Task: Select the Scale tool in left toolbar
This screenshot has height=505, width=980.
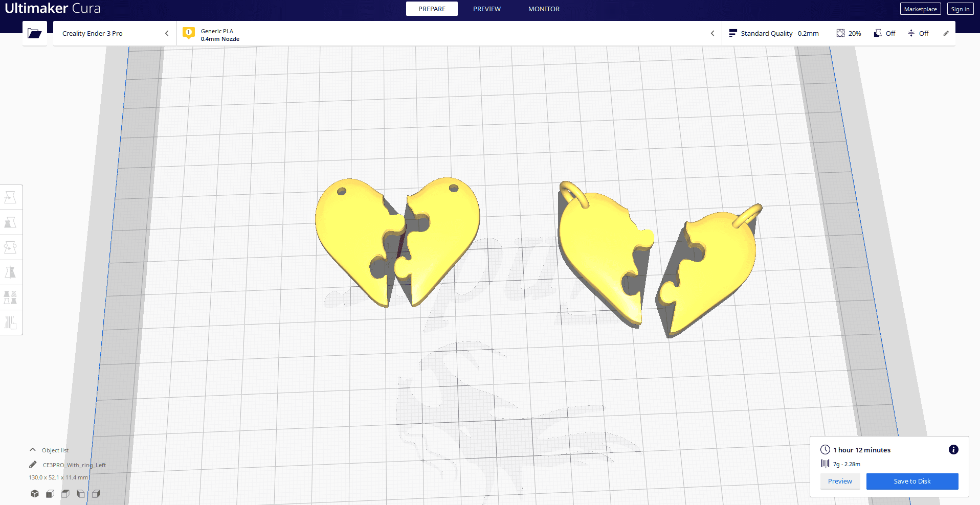Action: click(11, 222)
